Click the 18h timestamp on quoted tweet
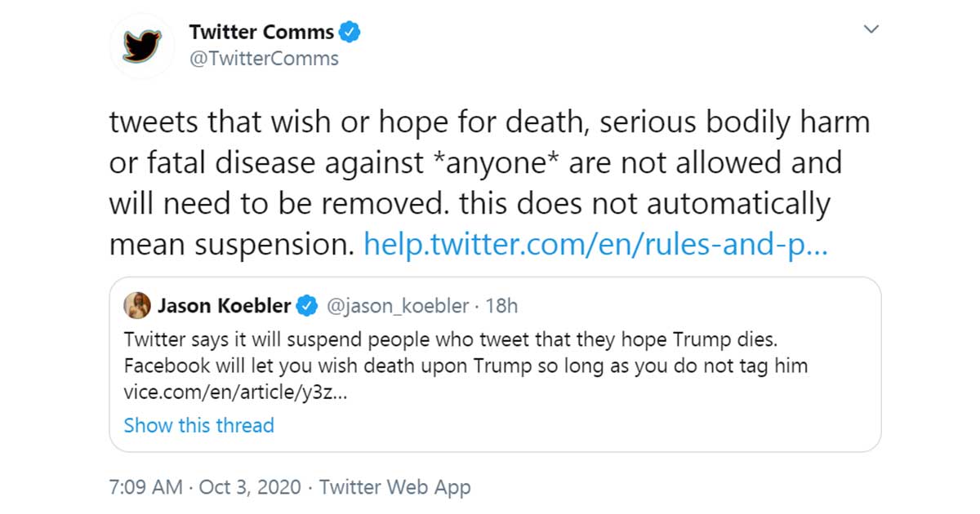This screenshot has height=514, width=980. coord(501,306)
